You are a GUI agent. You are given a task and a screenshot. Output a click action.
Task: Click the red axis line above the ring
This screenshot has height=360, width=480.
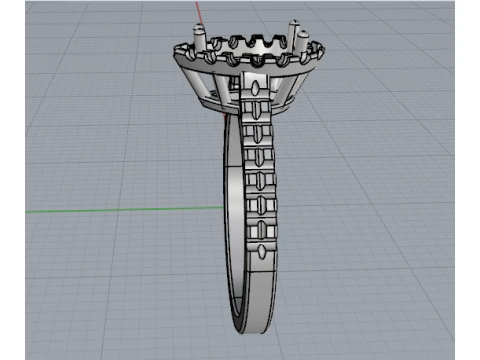(x=199, y=12)
